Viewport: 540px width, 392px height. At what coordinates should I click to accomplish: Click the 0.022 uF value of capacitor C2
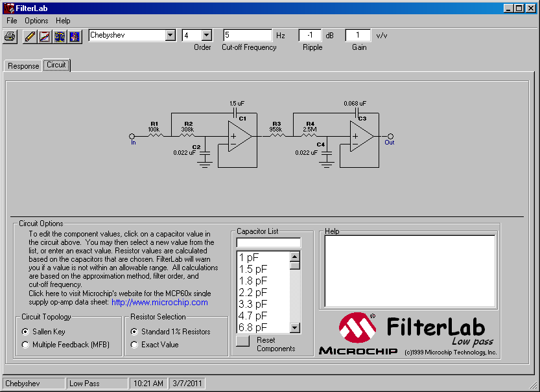(184, 152)
